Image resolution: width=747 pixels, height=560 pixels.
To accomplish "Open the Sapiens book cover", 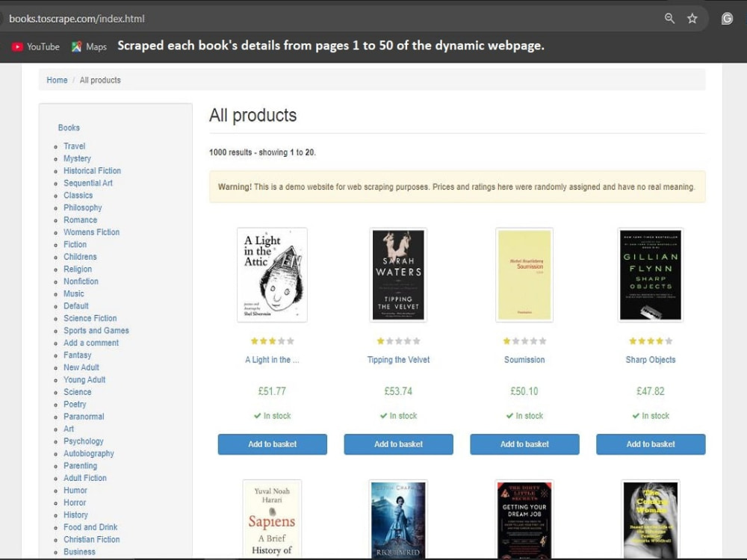I will coord(272,519).
